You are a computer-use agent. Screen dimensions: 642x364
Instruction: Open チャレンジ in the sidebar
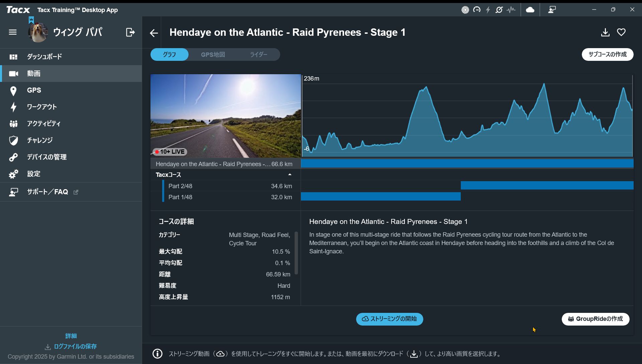(71, 140)
